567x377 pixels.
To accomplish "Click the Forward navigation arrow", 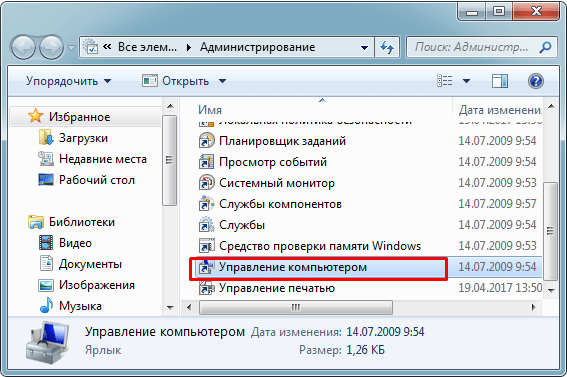I will pos(52,47).
